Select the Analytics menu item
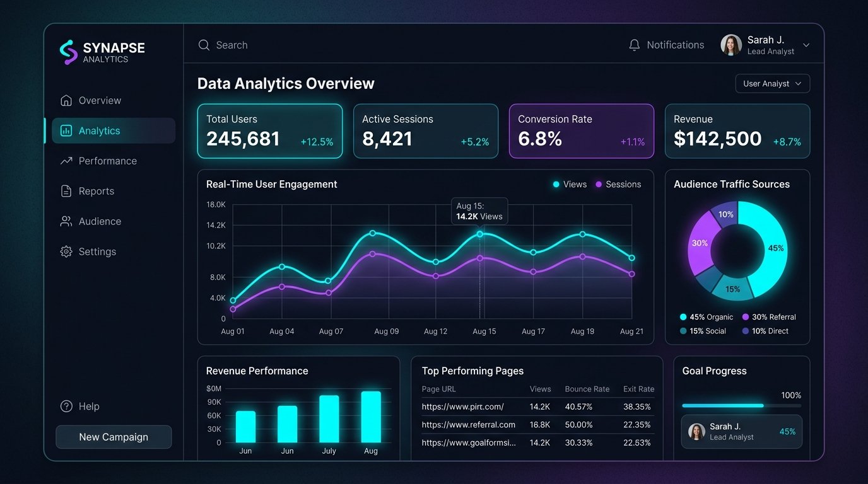This screenshot has height=484, width=868. pyautogui.click(x=114, y=130)
